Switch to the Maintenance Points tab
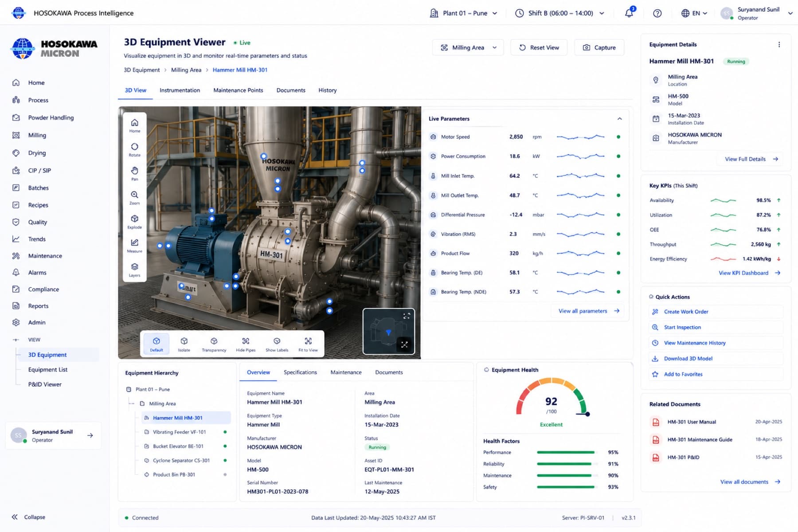 (x=238, y=90)
